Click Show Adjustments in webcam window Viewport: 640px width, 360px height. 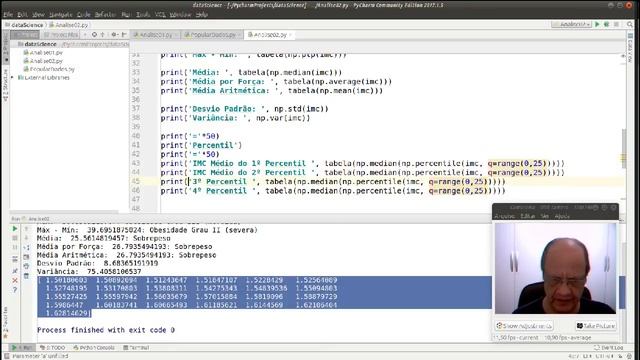pyautogui.click(x=524, y=326)
